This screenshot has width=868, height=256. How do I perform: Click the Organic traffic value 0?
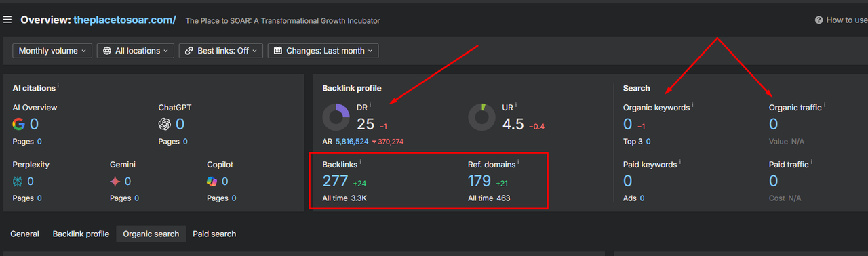(x=774, y=124)
